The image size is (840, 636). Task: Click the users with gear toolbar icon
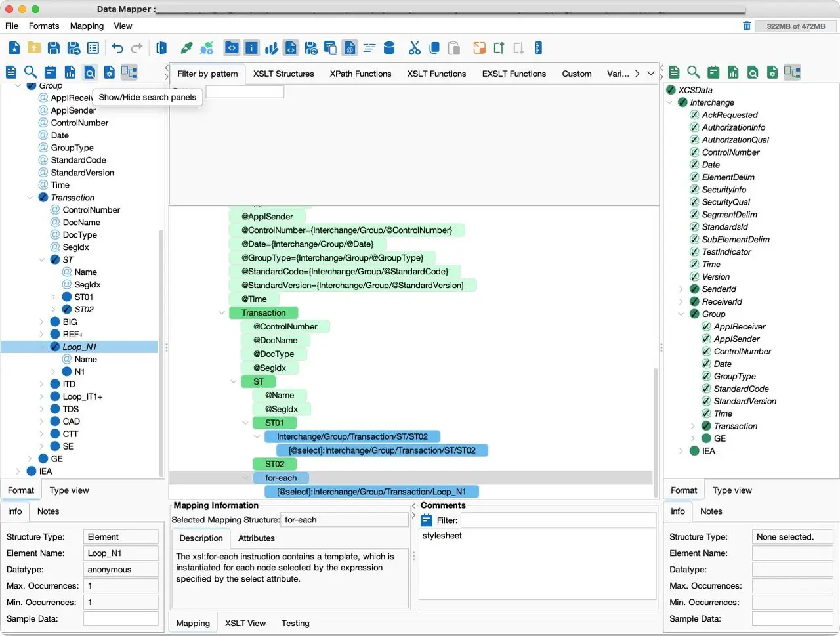(207, 48)
